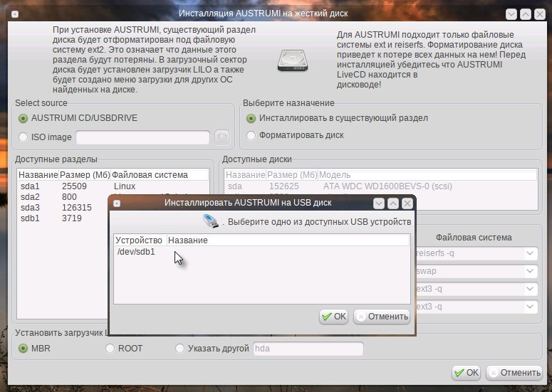The height and width of the screenshot is (392, 552).
Task: Click the 25509 size value
Action: 74,186
